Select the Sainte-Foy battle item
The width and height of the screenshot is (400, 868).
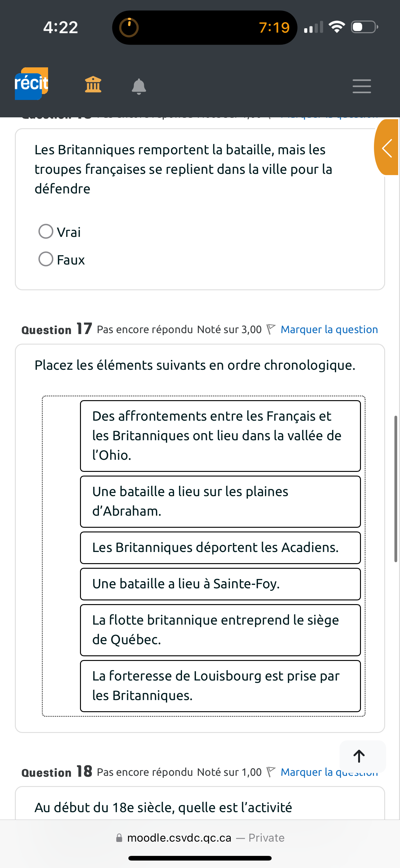(x=220, y=584)
